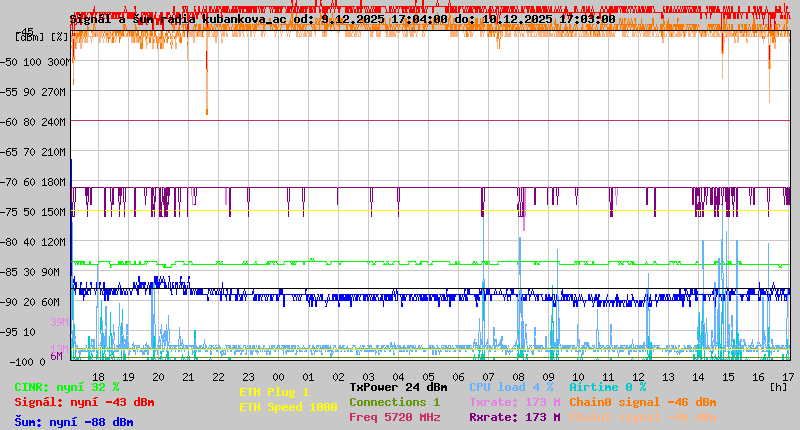Click the pink '39M' rate label
This screenshot has width=800, height=430.
coord(59,322)
